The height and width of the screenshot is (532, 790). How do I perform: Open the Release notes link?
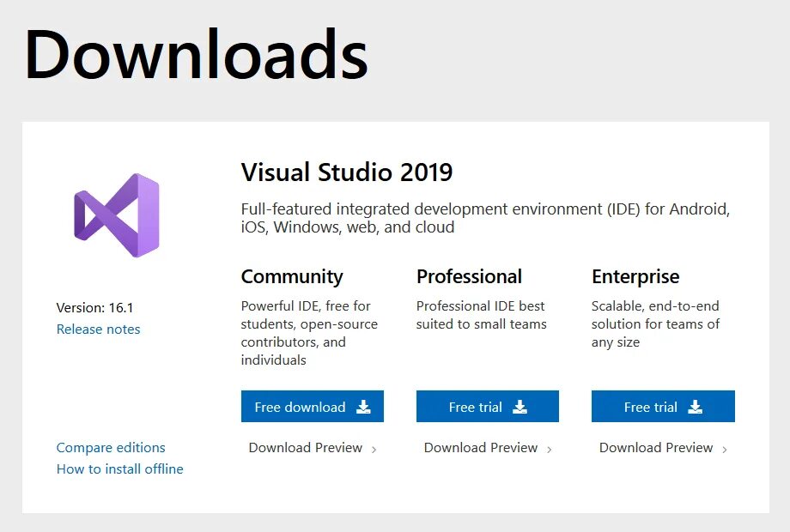[x=98, y=329]
